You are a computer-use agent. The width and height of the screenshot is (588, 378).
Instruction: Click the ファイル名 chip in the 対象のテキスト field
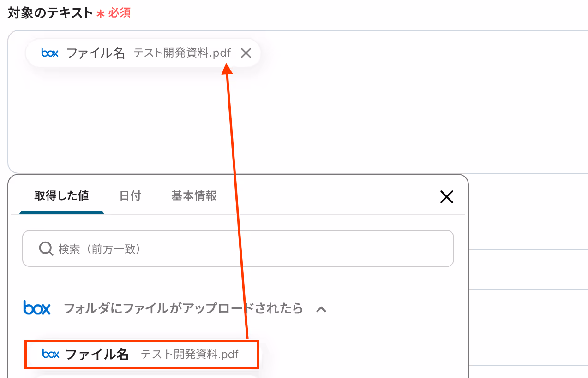coord(143,53)
